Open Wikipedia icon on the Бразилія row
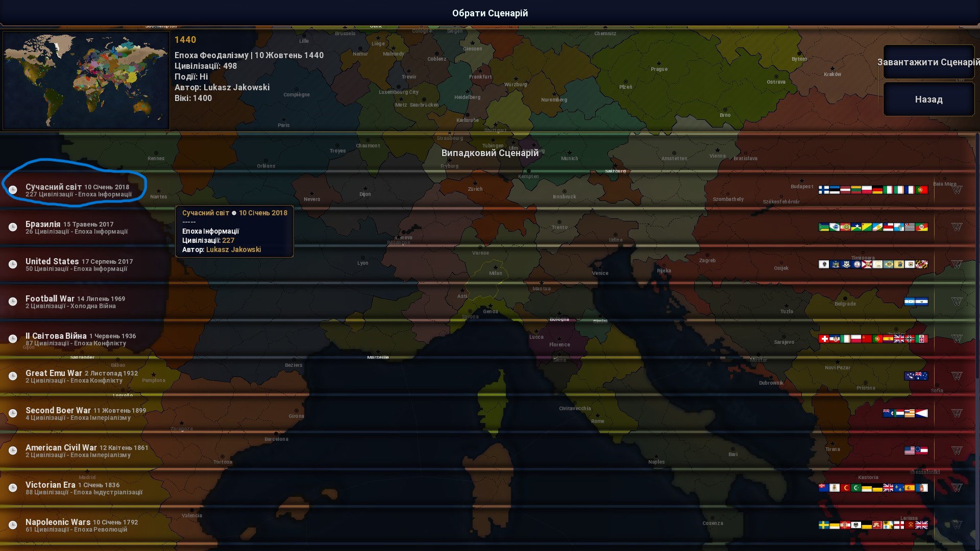980x551 pixels. tap(957, 227)
